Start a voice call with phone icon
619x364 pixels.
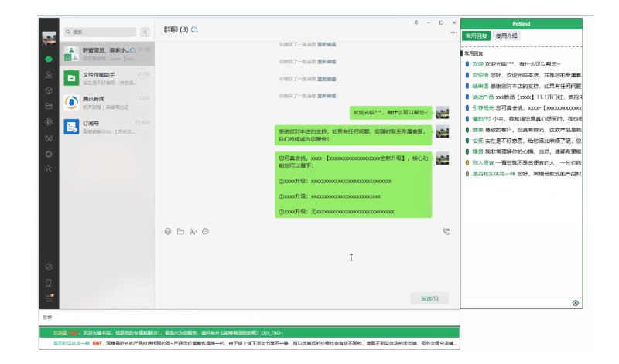point(446,231)
